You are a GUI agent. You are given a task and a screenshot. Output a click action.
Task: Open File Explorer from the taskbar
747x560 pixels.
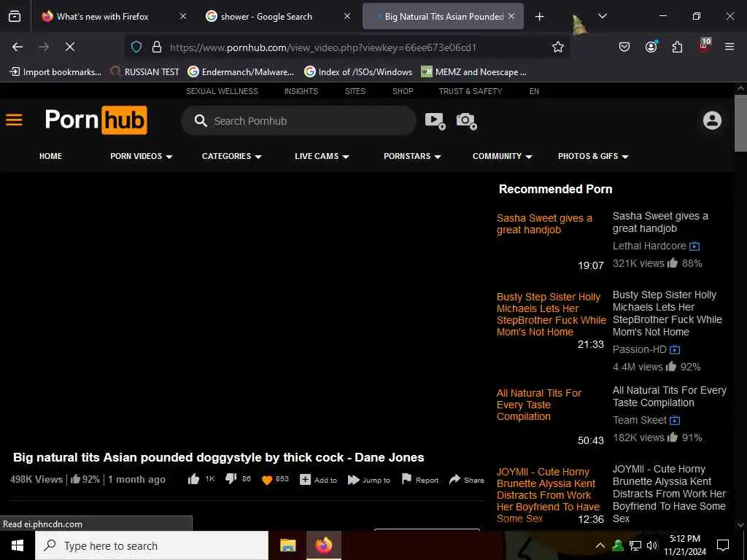(x=287, y=545)
